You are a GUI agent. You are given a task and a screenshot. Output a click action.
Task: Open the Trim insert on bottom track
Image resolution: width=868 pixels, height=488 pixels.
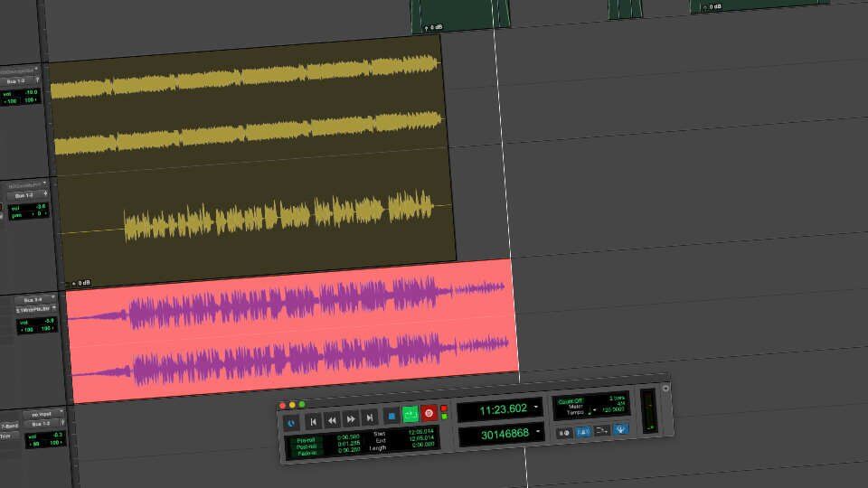[x=9, y=436]
